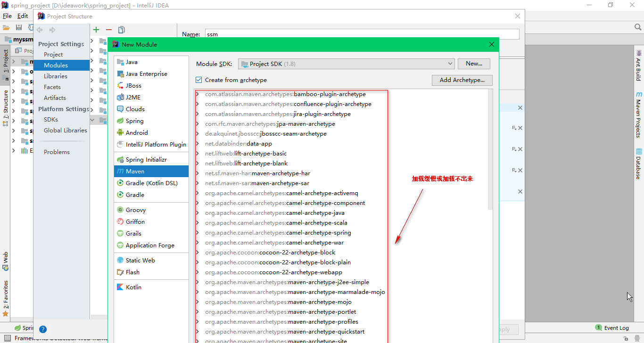Image resolution: width=644 pixels, height=343 pixels.
Task: Click the search everywhere magnifier icon
Action: 637,27
